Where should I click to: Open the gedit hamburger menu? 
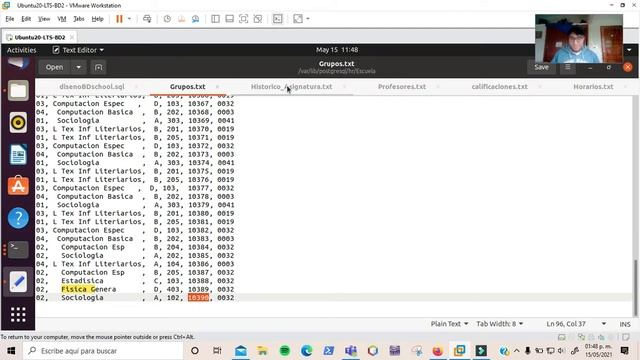click(x=567, y=67)
